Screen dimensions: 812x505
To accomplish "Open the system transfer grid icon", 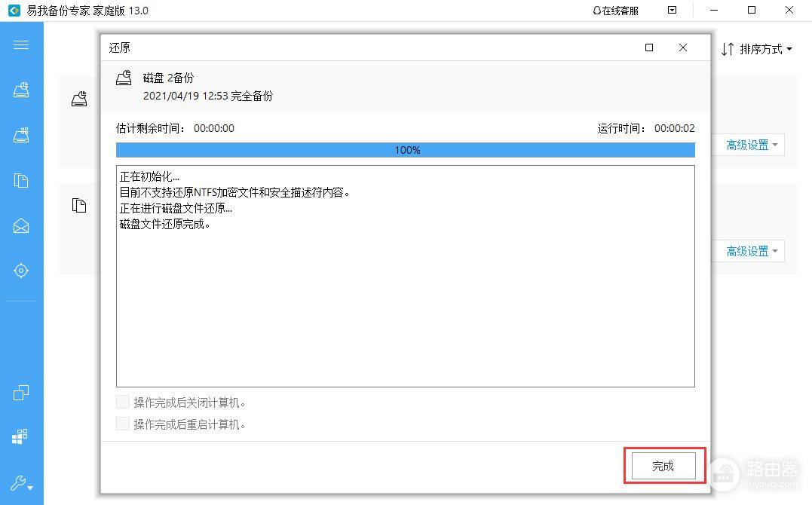I will pos(20,436).
